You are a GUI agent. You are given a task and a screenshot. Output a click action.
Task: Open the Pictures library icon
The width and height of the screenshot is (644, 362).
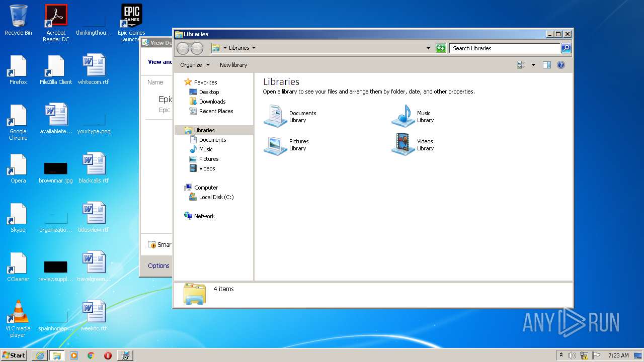[275, 145]
